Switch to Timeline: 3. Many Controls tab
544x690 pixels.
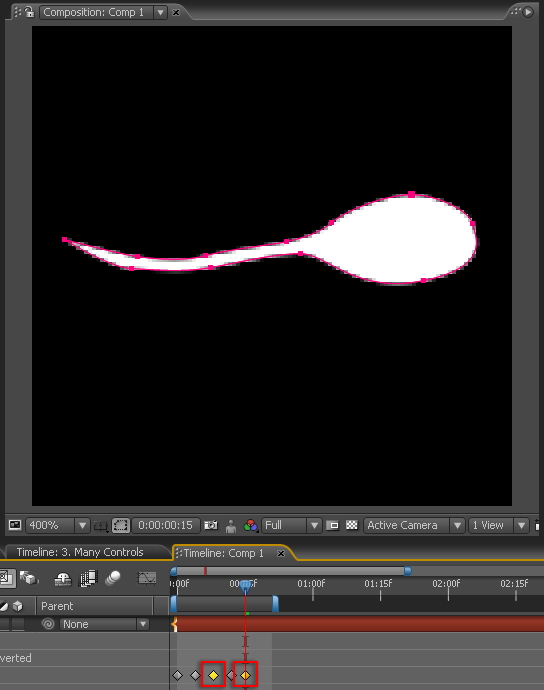[x=80, y=552]
